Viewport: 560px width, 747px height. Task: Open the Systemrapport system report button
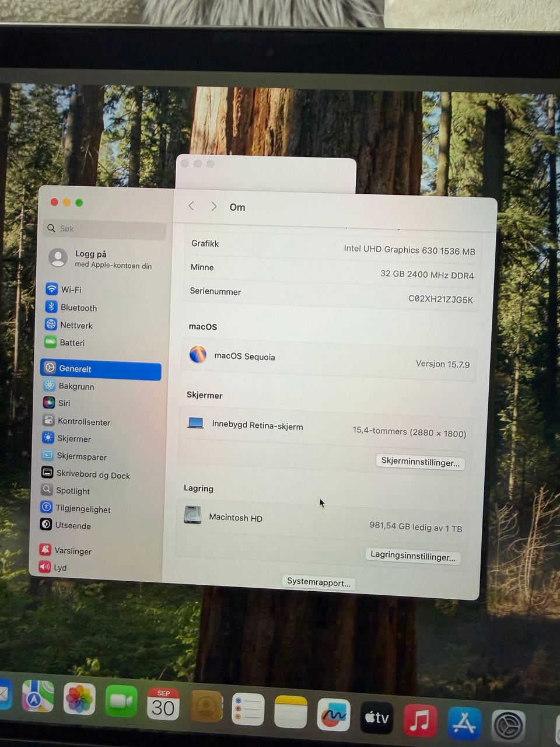pyautogui.click(x=318, y=582)
